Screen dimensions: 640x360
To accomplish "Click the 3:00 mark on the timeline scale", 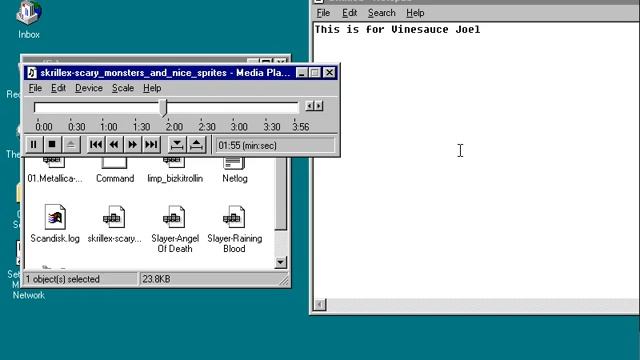I will pos(239,127).
